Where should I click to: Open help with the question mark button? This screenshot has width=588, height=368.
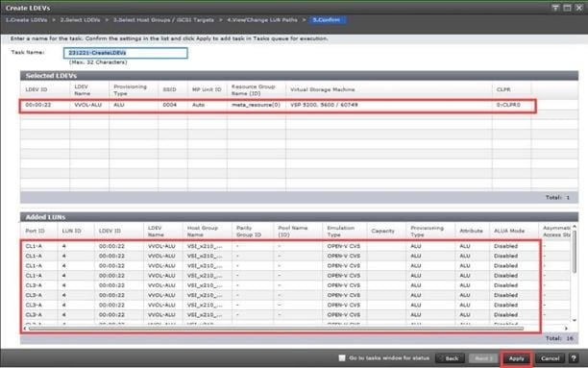click(574, 358)
